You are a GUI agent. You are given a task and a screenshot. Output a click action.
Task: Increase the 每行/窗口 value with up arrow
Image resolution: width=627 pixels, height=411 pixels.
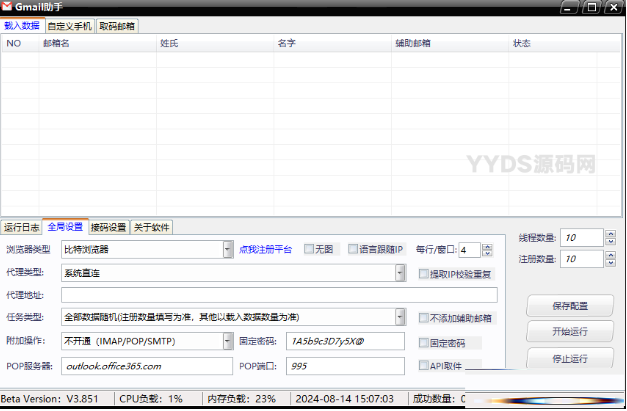point(487,247)
